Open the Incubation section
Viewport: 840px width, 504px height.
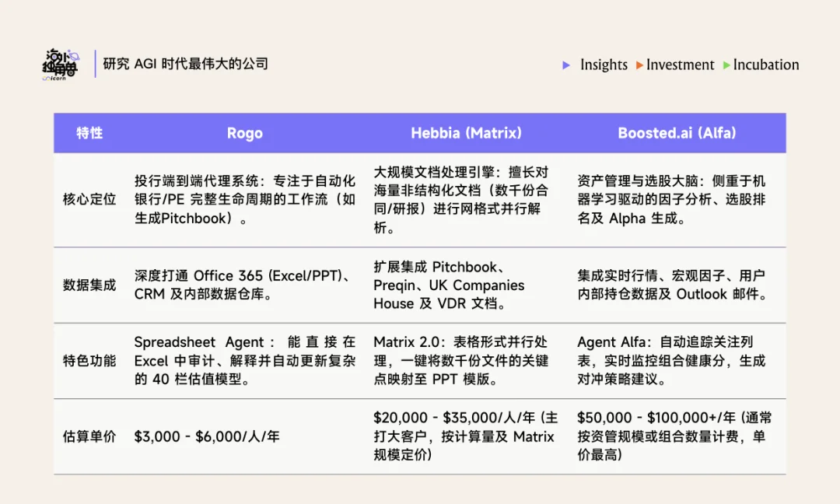click(765, 65)
